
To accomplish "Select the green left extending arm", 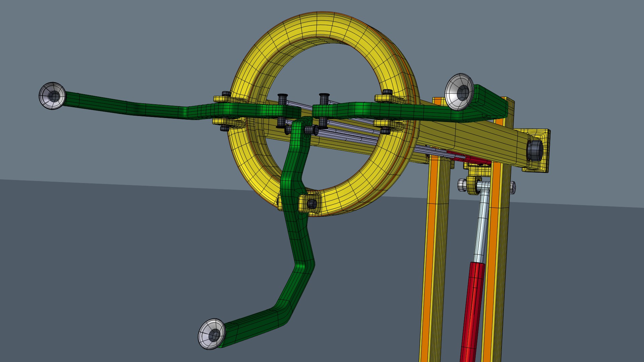I will tap(174, 107).
